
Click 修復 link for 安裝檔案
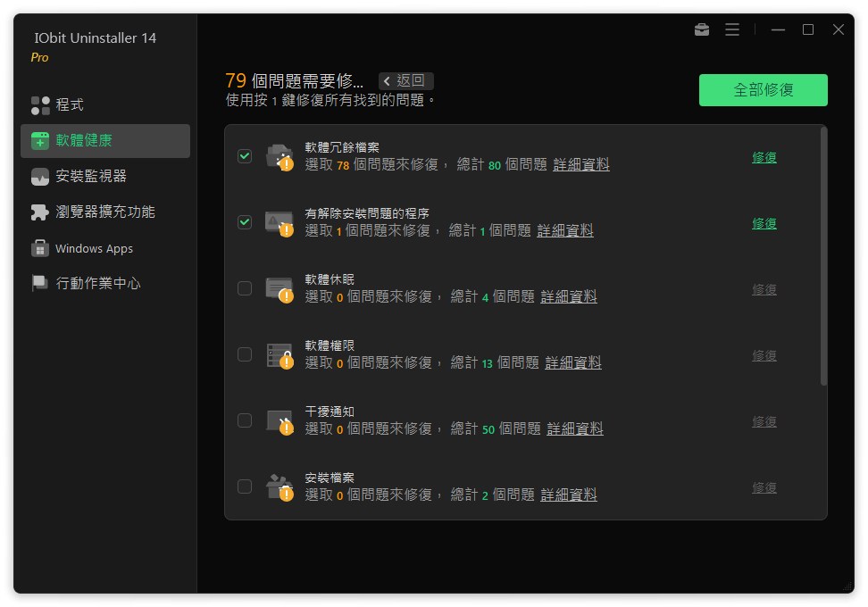[x=764, y=488]
